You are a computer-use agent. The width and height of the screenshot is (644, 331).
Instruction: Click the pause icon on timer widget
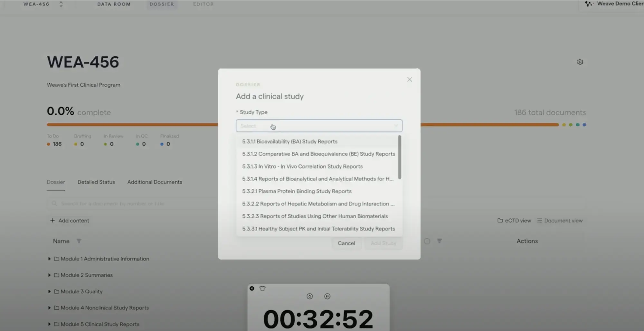click(327, 296)
